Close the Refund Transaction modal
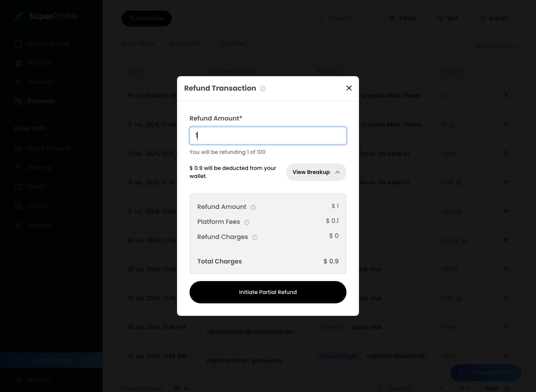 [349, 88]
